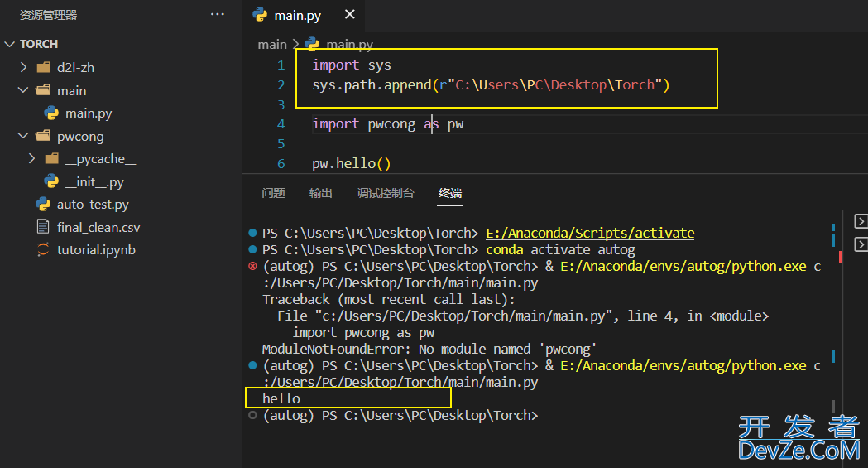Open __init__.py in the file tree
Viewport: 868px width, 468px height.
(94, 181)
